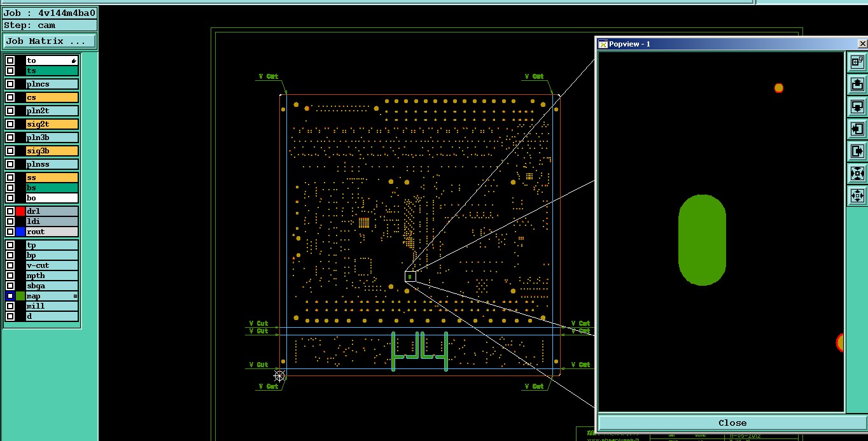
Task: Toggle the 'pln3b' layer checkbox
Action: (x=10, y=137)
